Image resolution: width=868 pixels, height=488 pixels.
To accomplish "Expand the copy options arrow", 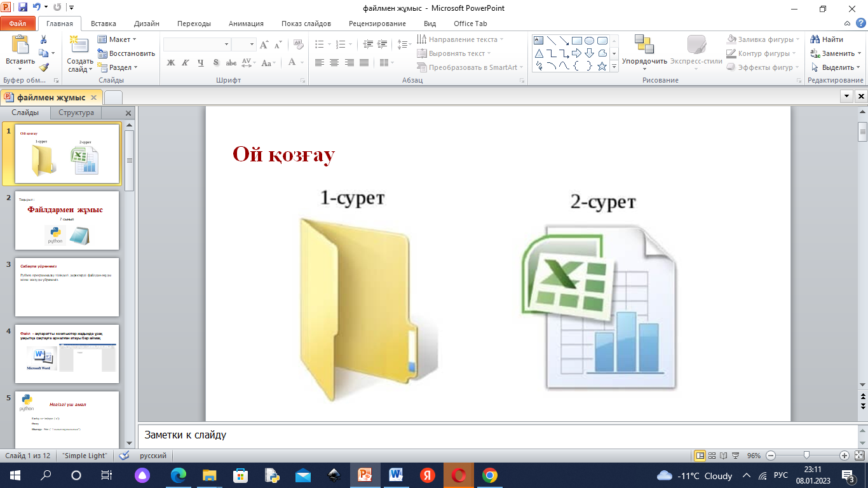I will tap(53, 53).
